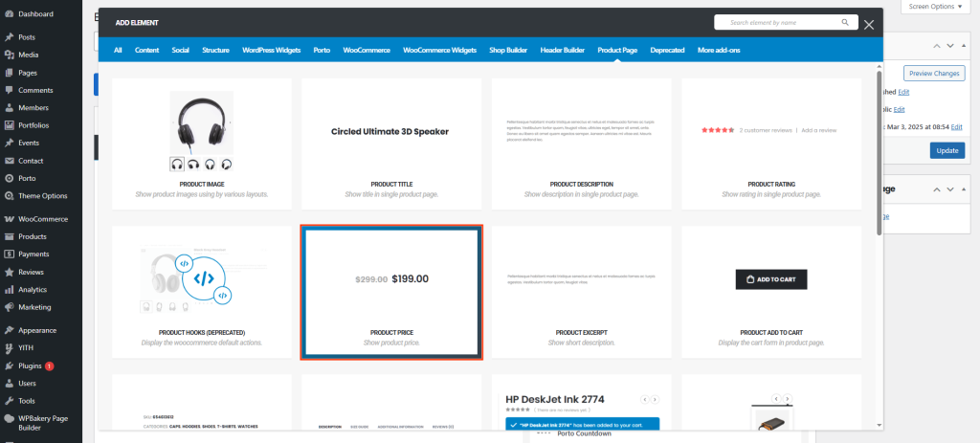Image resolution: width=980 pixels, height=443 pixels.
Task: Click the search magnifier icon
Action: click(x=844, y=22)
